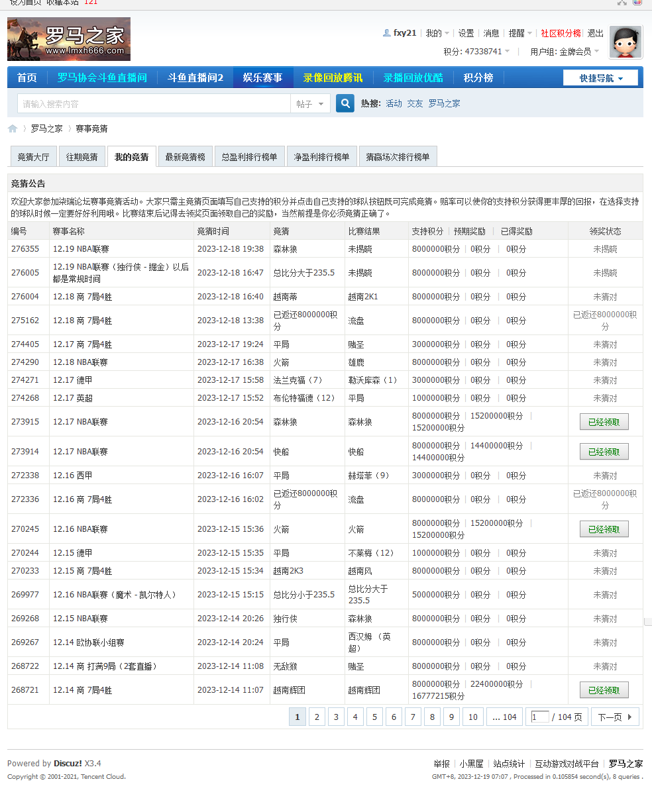Click the home icon in the breadcrumb

coord(12,128)
